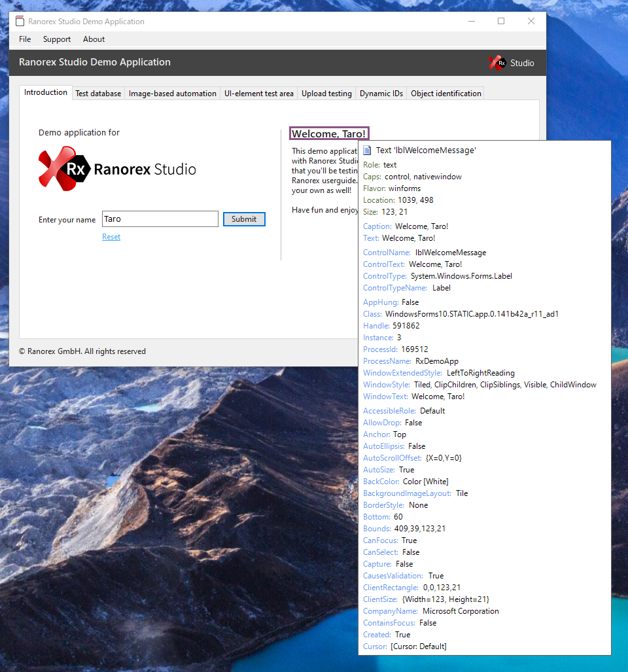Click the 'BackgroundImageLayout: Tile' row

tap(415, 493)
